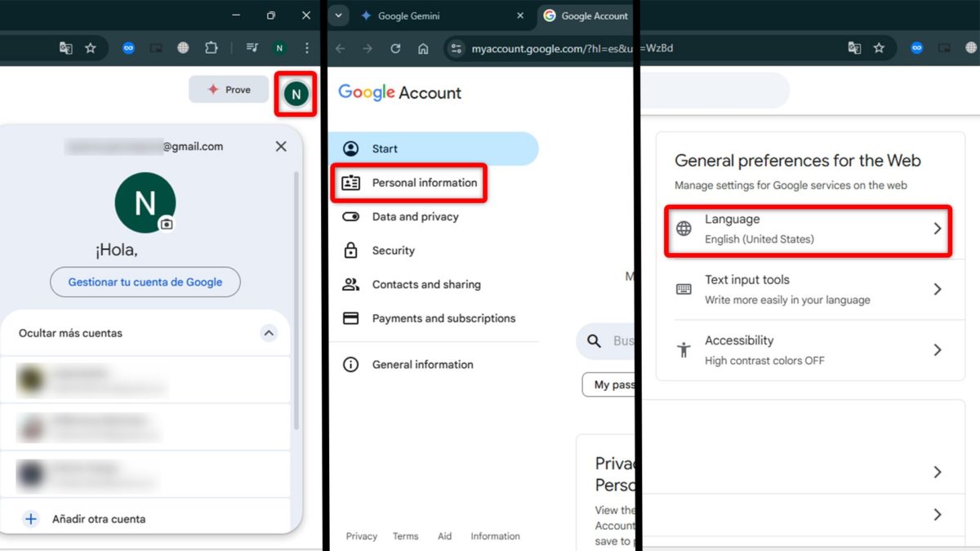Expand the Accessibility row chevron
Viewport: 980px width, 551px height.
coord(938,350)
